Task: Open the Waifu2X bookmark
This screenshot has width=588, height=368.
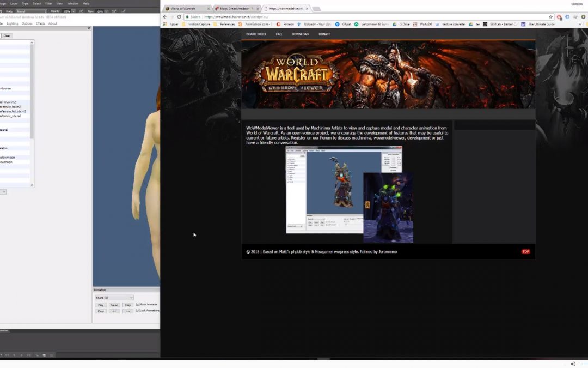Action: pos(422,24)
